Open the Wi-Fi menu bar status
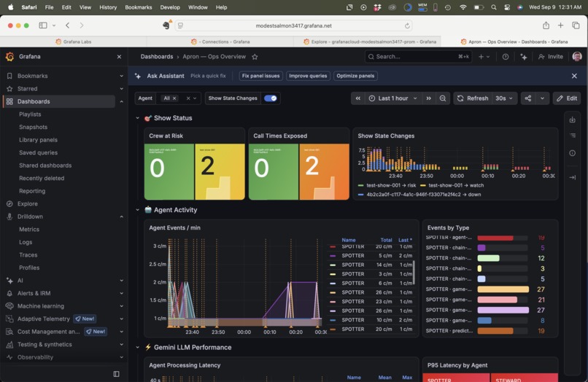Image resolution: width=588 pixels, height=382 pixels. click(463, 7)
